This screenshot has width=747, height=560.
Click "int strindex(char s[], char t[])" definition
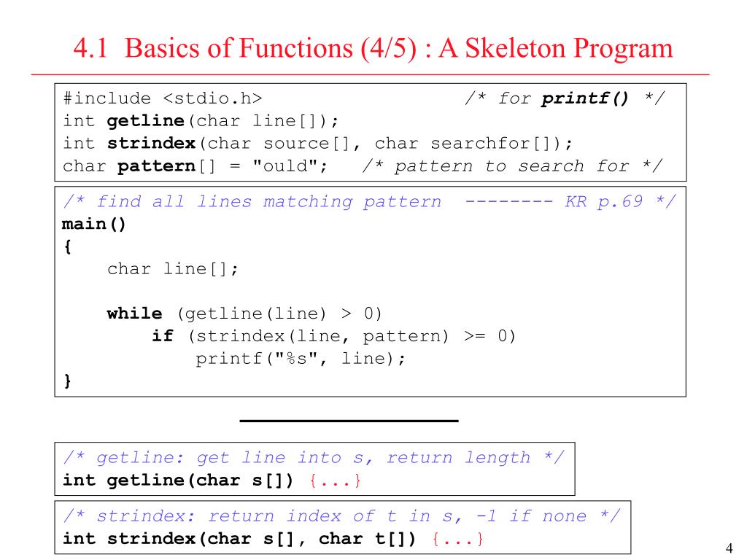coord(239,539)
